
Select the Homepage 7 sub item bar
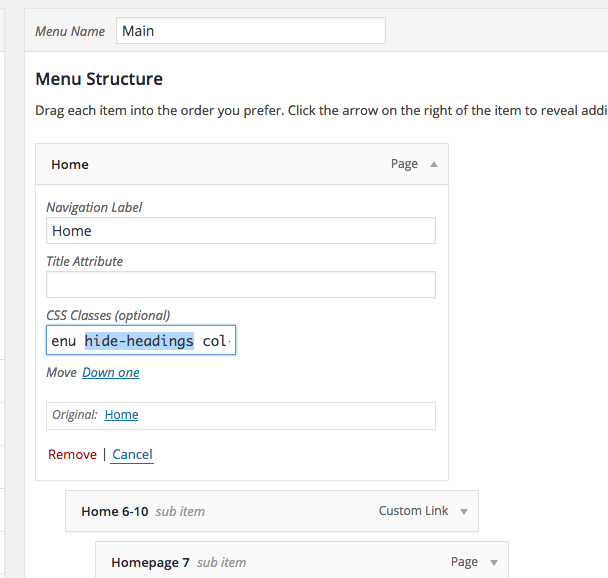[x=302, y=560]
